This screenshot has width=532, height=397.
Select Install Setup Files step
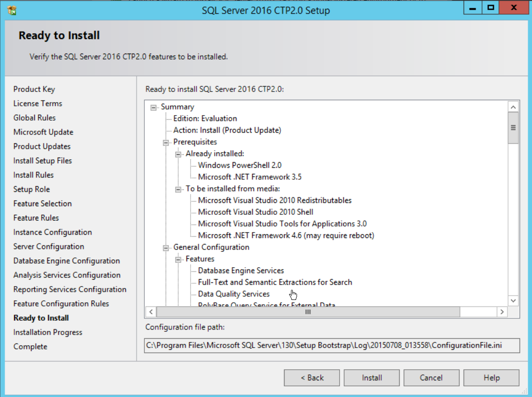pyautogui.click(x=43, y=160)
